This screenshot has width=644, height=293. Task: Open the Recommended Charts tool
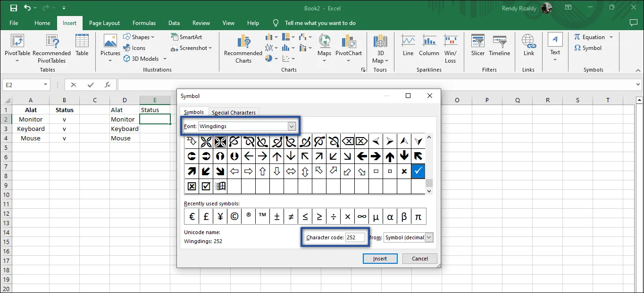(243, 43)
